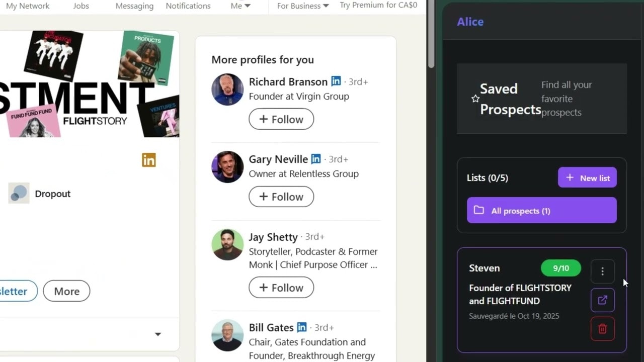The height and width of the screenshot is (362, 644).
Task: Click the plus icon on New list
Action: pos(570,177)
